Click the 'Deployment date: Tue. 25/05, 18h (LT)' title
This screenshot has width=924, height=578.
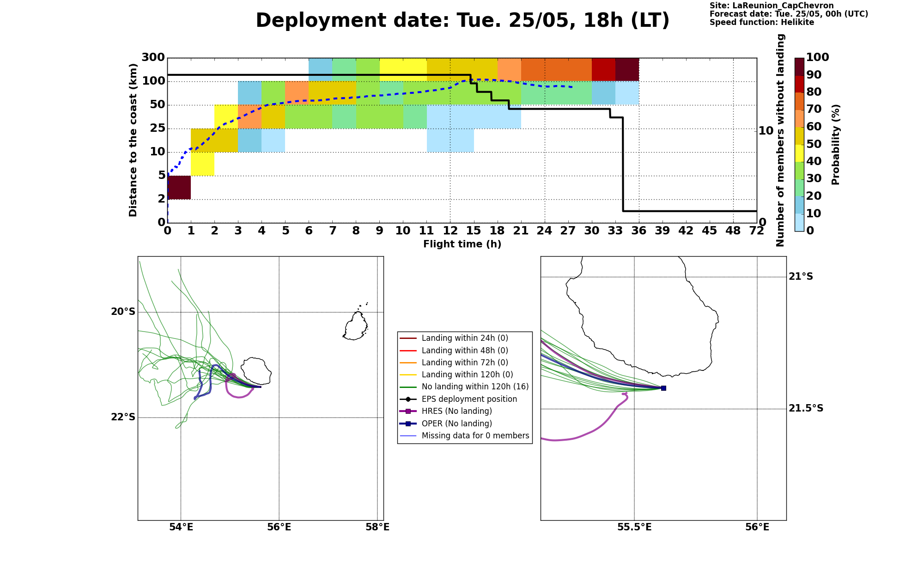(x=462, y=21)
